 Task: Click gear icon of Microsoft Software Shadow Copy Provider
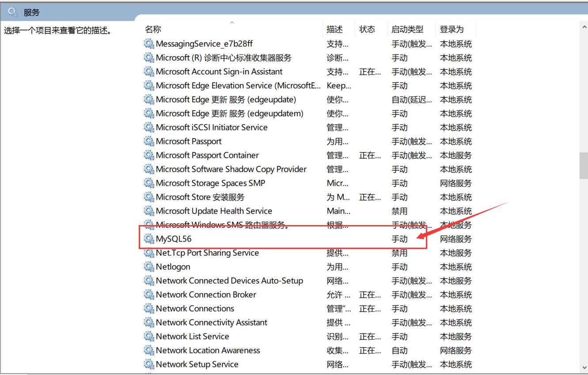(x=149, y=169)
